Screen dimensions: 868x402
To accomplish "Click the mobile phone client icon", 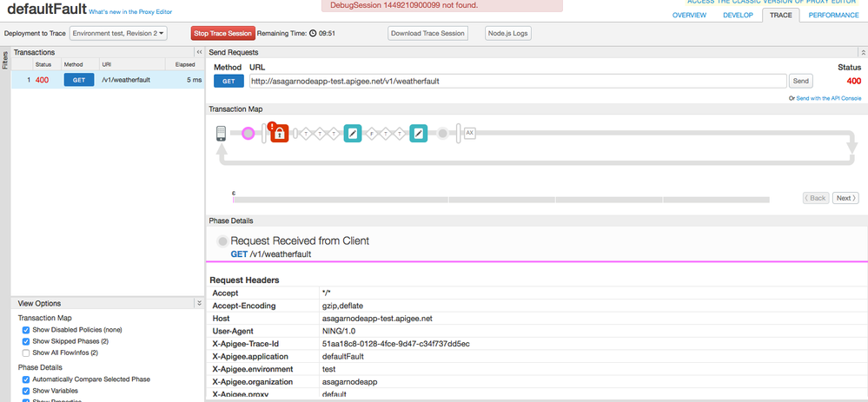I will 221,133.
